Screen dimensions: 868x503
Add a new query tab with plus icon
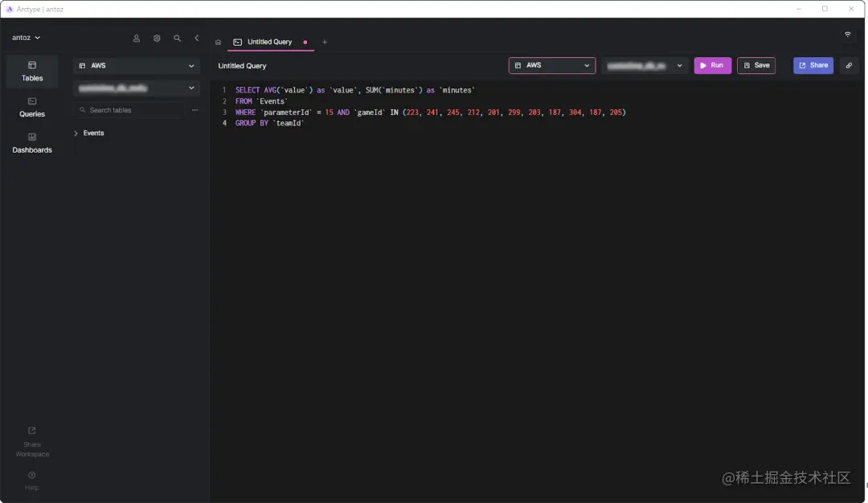[x=325, y=42]
